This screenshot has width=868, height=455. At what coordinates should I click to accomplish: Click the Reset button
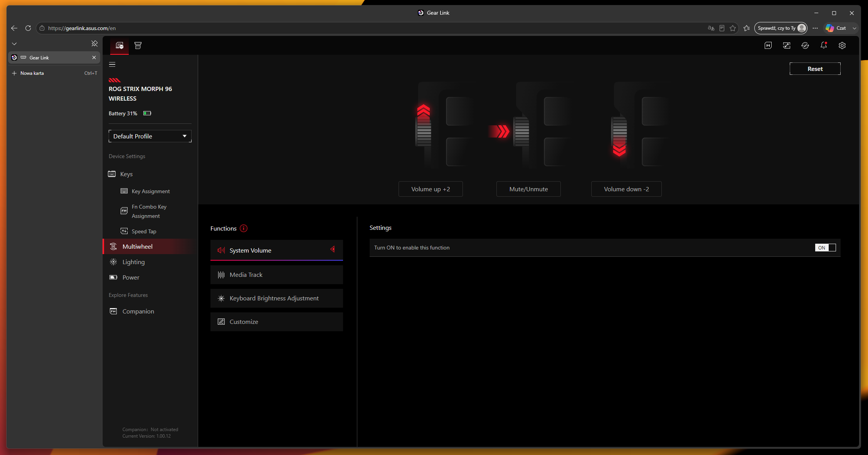[815, 69]
